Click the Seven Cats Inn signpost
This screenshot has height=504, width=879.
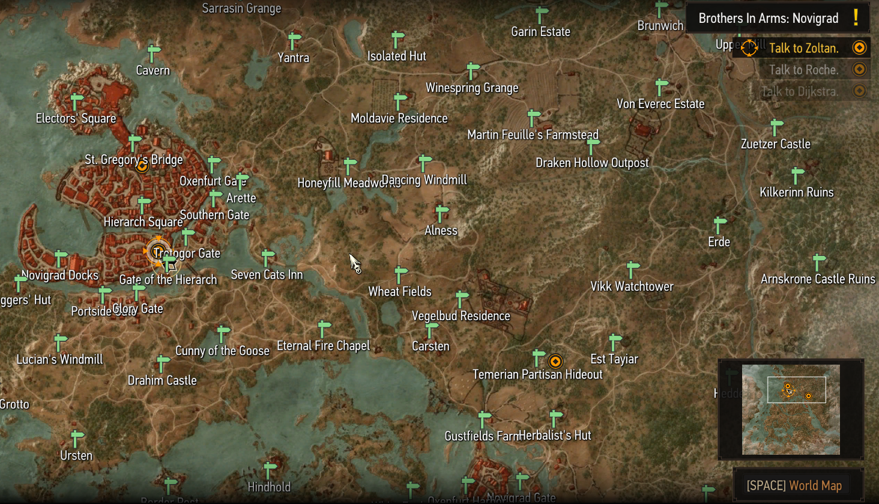click(x=269, y=257)
